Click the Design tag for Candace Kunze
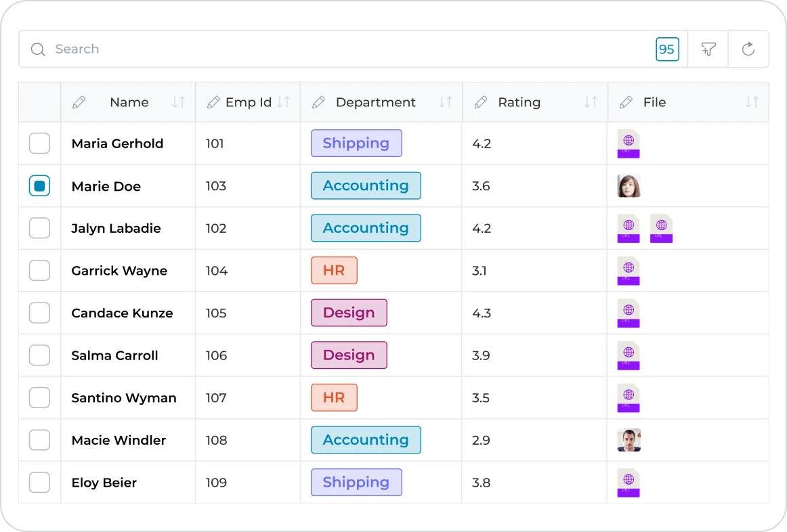Image resolution: width=787 pixels, height=532 pixels. [349, 313]
